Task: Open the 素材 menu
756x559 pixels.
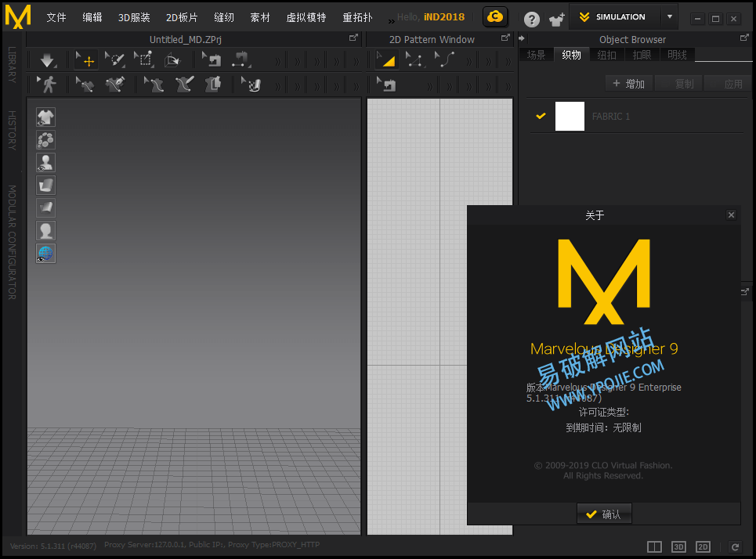Action: click(260, 17)
